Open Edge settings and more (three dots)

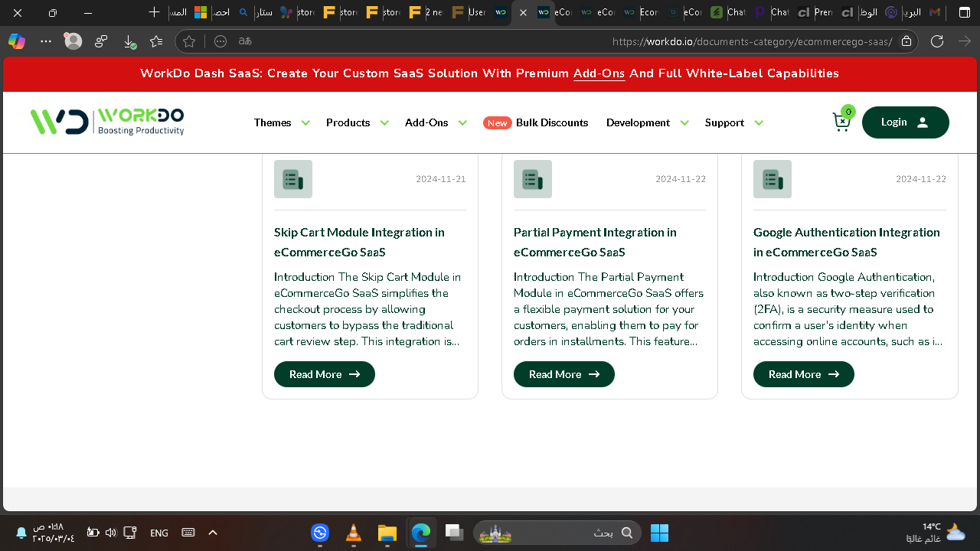46,41
